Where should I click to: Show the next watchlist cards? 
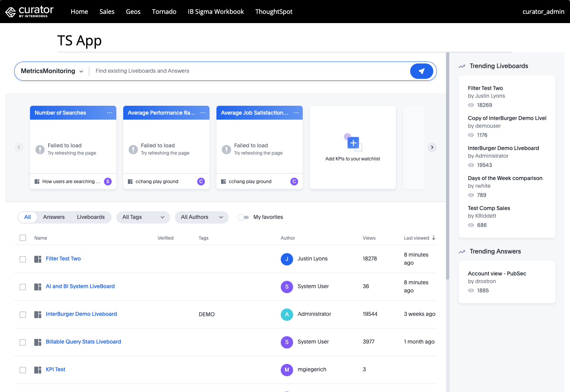[x=432, y=147]
